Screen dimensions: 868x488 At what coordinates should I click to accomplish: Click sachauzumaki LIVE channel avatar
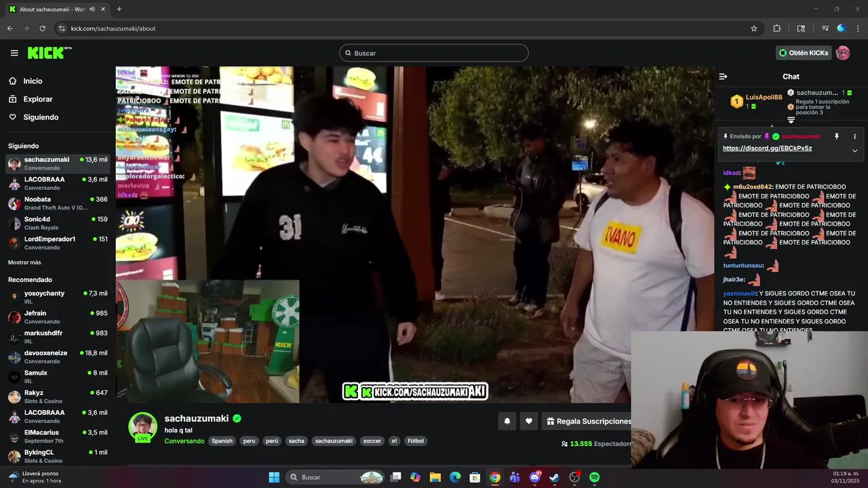tap(143, 427)
